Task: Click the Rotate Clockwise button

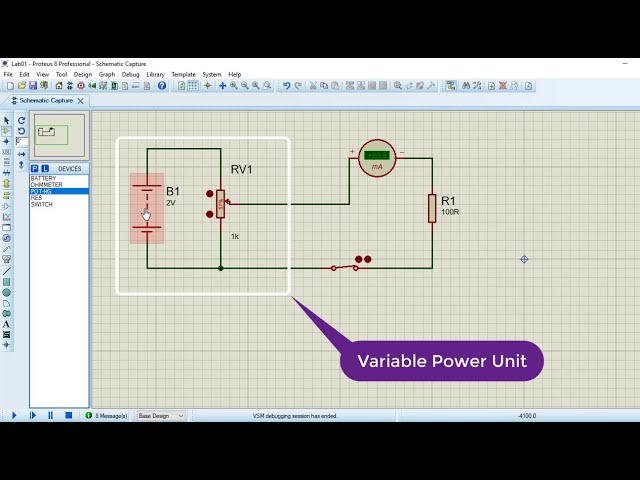Action: [x=22, y=120]
